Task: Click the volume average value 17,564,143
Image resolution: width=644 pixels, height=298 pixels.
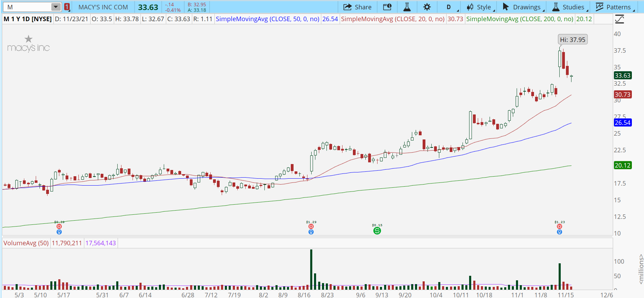Action: pos(101,243)
